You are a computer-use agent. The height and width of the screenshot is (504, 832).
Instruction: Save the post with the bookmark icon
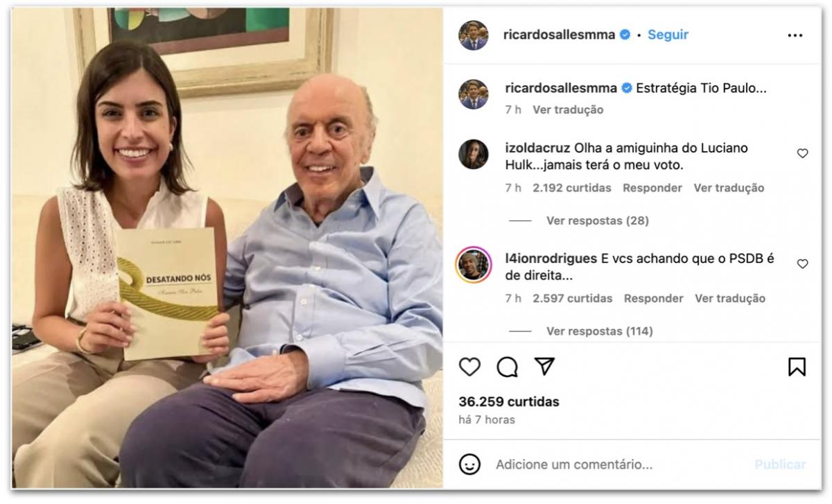pyautogui.click(x=797, y=367)
